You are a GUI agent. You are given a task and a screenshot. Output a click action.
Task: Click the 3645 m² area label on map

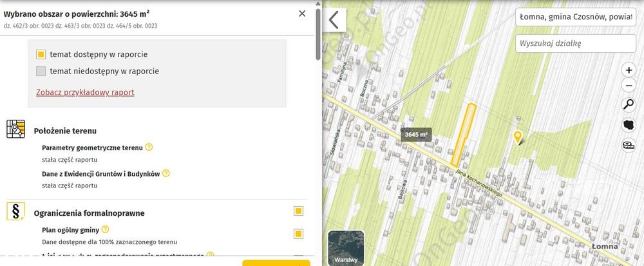click(416, 134)
